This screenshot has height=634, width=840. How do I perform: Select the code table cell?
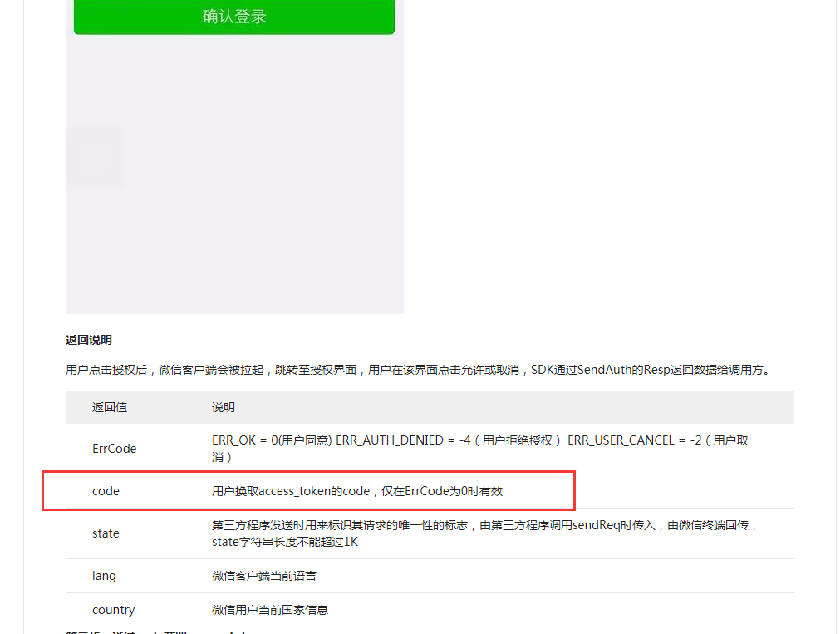click(106, 491)
